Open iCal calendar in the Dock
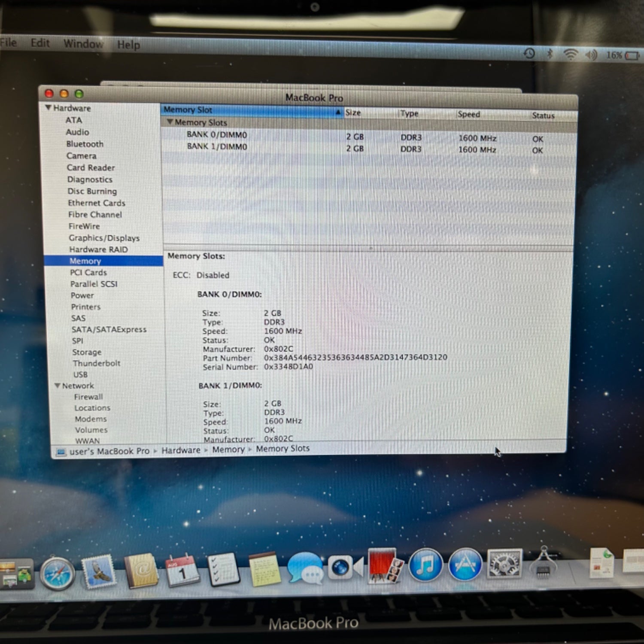Image resolution: width=644 pixels, height=644 pixels. [x=182, y=570]
